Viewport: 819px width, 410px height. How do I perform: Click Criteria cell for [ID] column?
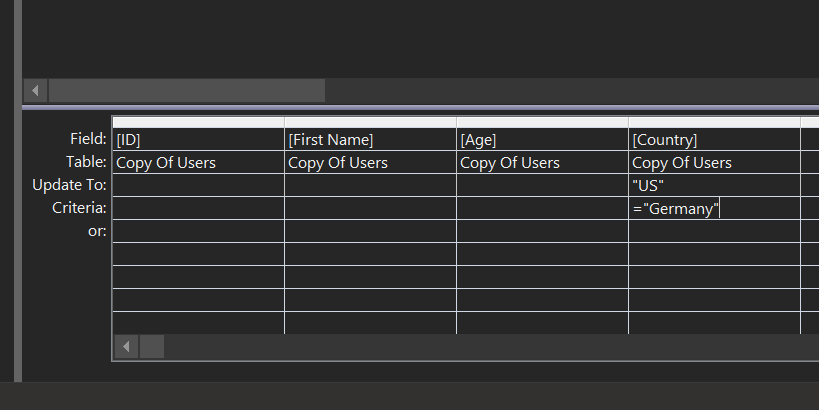coord(198,209)
